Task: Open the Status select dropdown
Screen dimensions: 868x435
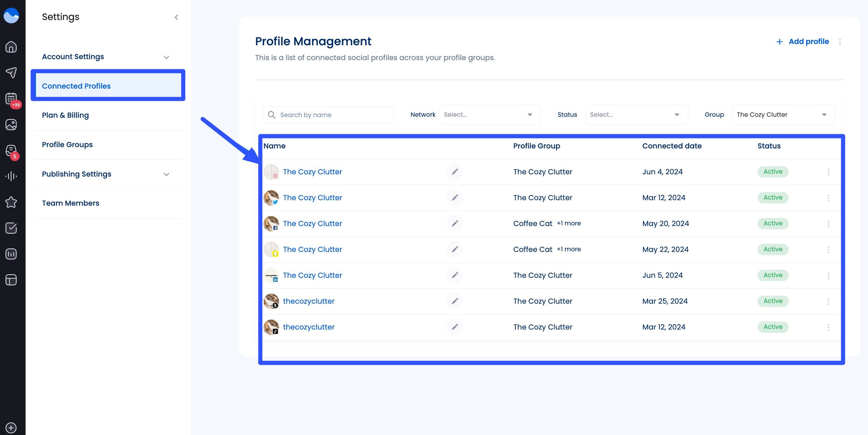Action: 636,114
